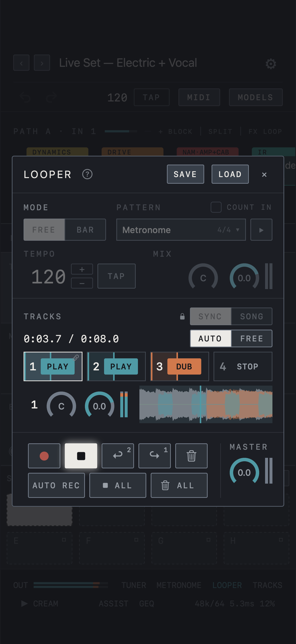Open the ASSIST option
Image resolution: width=296 pixels, height=644 pixels.
tap(114, 603)
